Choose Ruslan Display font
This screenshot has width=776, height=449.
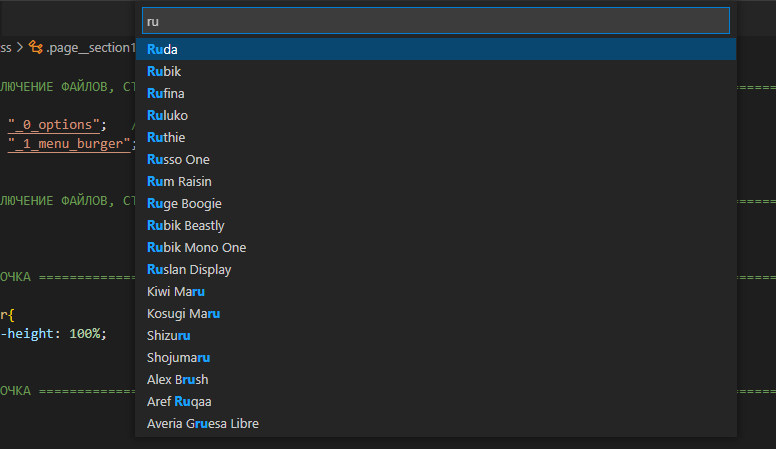pos(436,270)
